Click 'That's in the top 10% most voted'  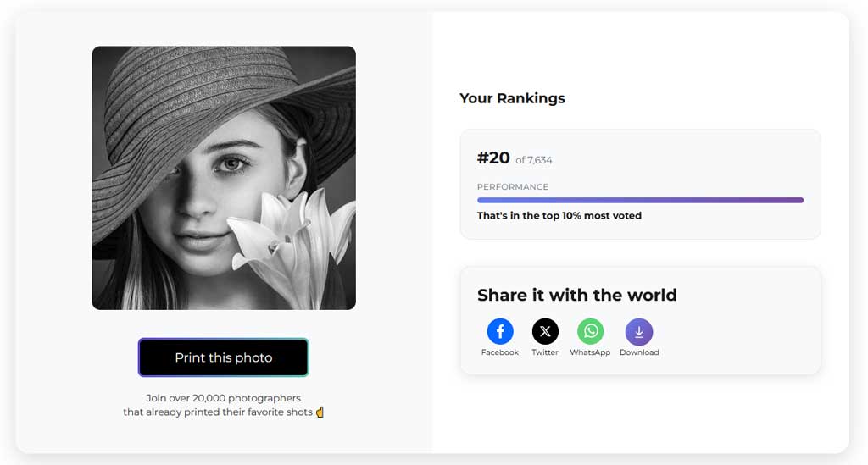coord(559,216)
